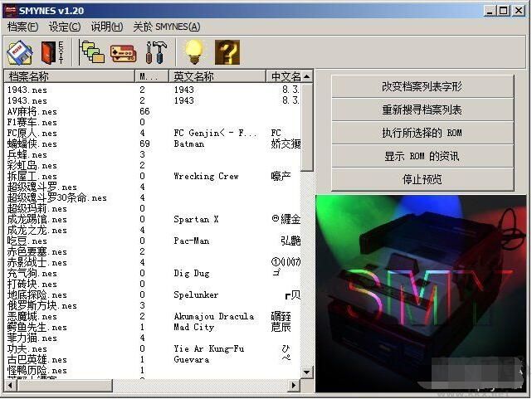Viewport: 532px width, 399px height.
Task: Click the red Exit door icon
Action: (52, 52)
